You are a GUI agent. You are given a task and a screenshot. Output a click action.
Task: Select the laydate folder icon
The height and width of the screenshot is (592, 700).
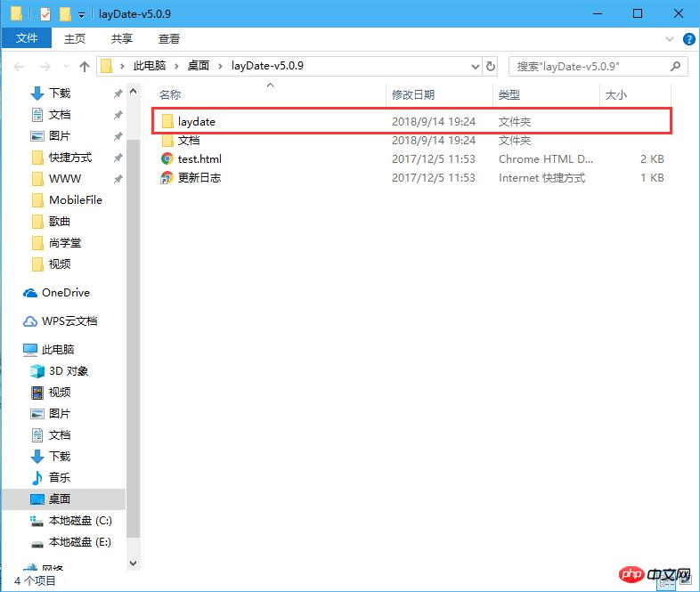(167, 121)
